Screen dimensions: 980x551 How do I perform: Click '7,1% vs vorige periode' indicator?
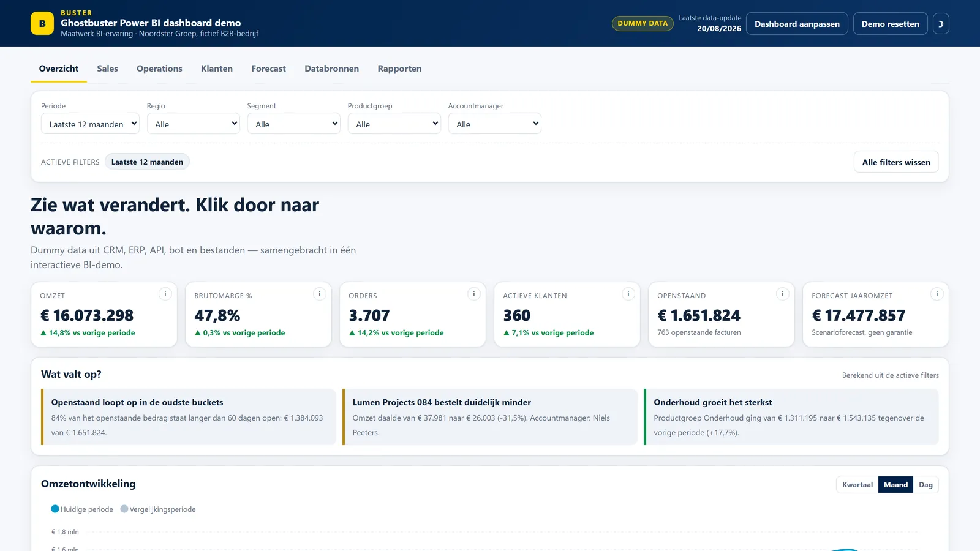point(548,333)
